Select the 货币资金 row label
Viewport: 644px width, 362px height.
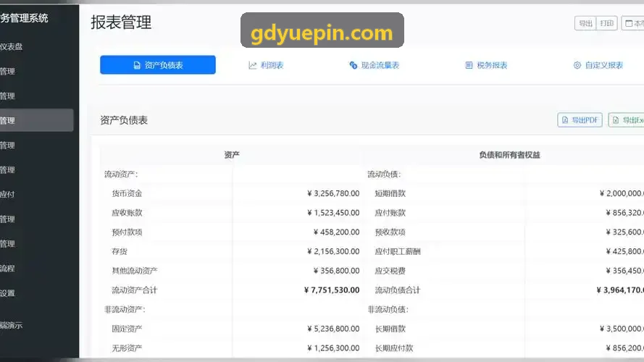(x=127, y=193)
